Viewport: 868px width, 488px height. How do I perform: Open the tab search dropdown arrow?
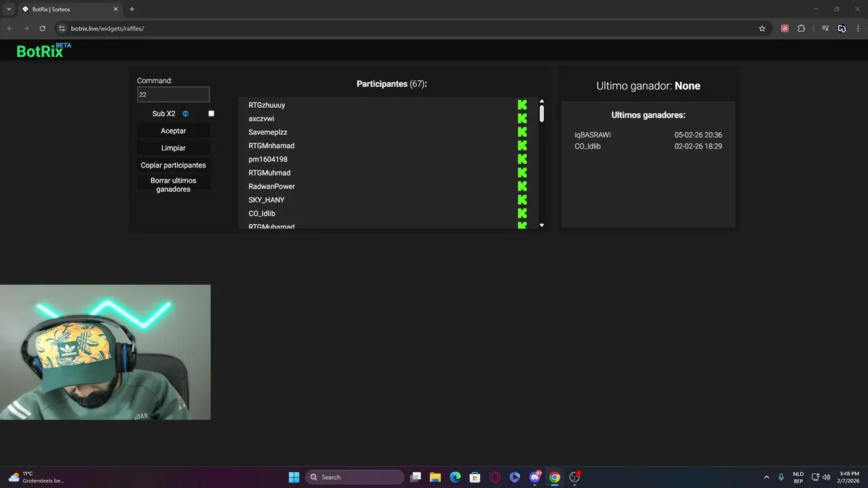click(9, 9)
